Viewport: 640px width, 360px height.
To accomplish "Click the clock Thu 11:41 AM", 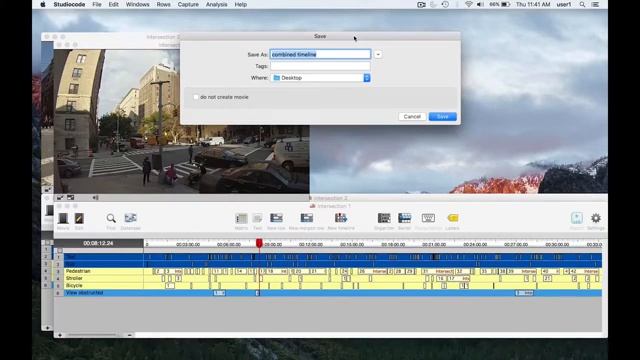I will pyautogui.click(x=533, y=4).
